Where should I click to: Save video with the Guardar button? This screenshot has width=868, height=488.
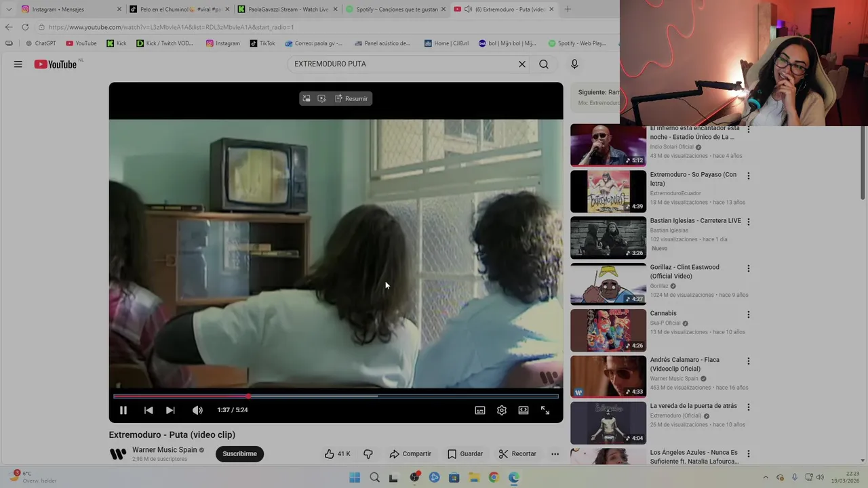pos(465,454)
